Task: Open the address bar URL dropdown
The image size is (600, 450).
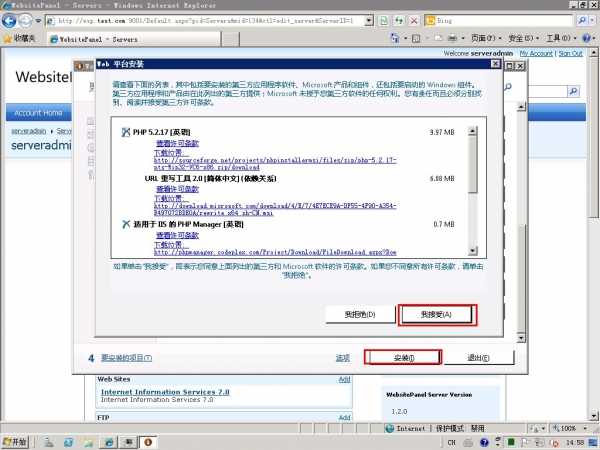Action: coord(368,20)
